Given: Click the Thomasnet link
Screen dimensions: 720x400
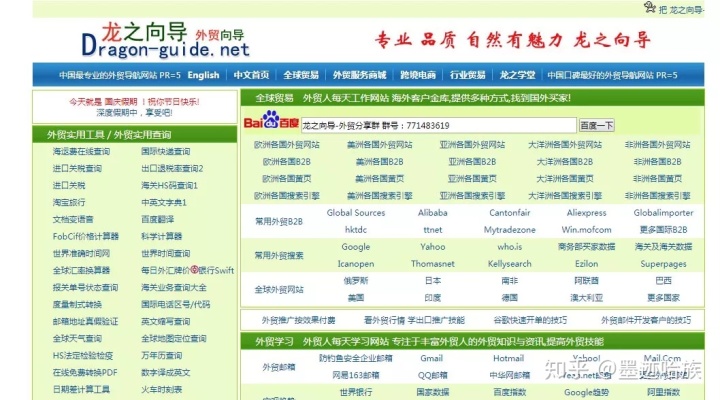Looking at the screenshot, I should pyautogui.click(x=432, y=264).
